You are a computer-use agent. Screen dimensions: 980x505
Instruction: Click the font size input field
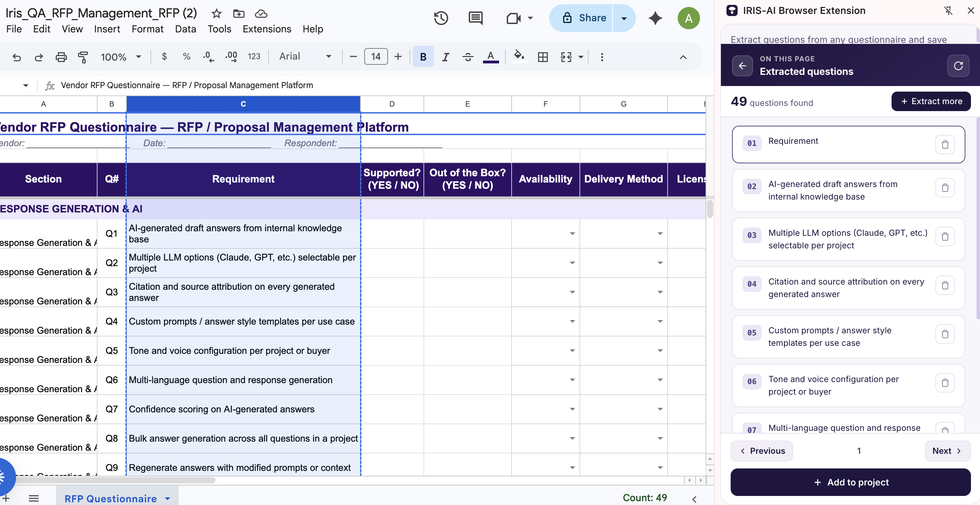click(376, 57)
